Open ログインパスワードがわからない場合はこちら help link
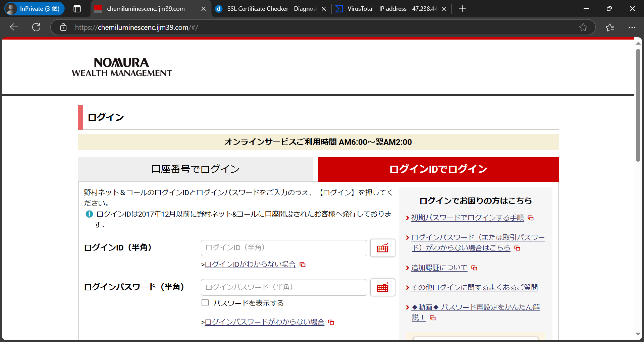Viewport: 644px width, 342px height. (x=478, y=242)
